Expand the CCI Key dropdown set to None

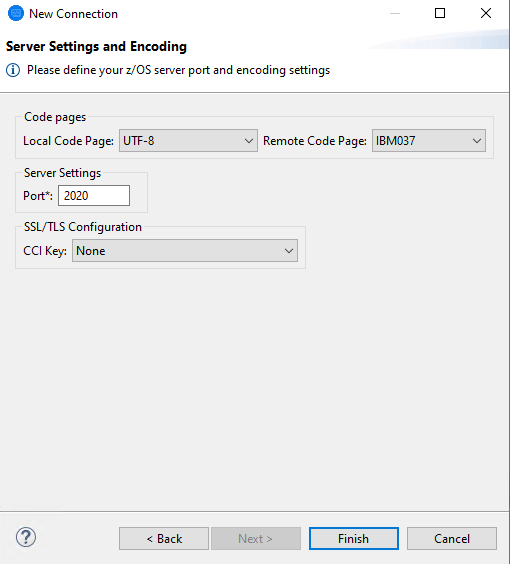point(185,251)
